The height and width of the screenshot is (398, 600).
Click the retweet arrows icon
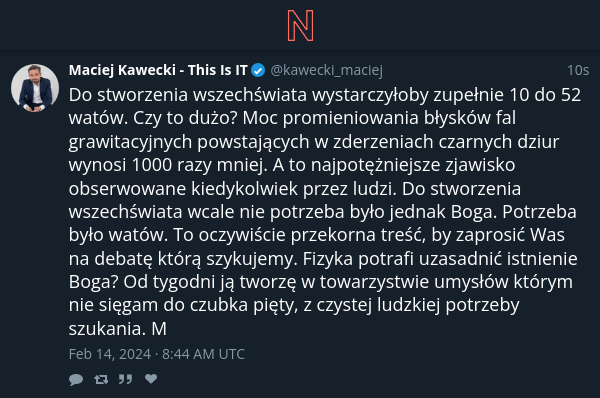point(101,379)
